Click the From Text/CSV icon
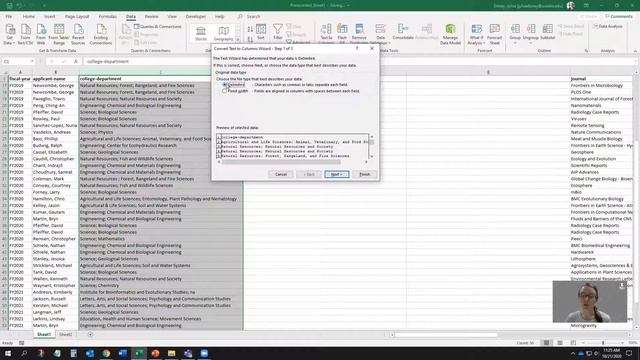 (x=25, y=34)
